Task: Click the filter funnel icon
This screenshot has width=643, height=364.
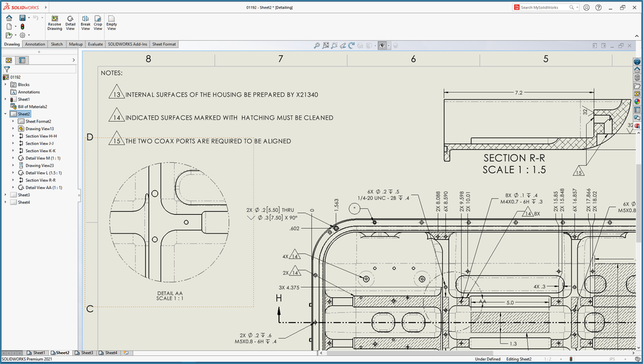Action: pyautogui.click(x=7, y=69)
